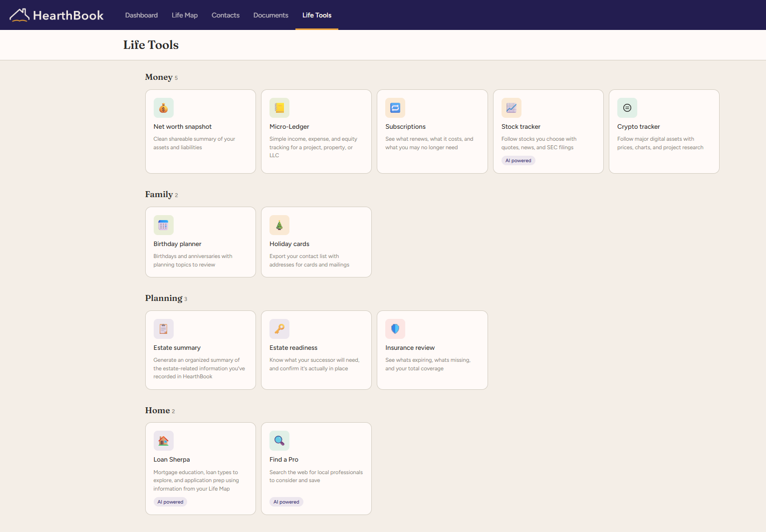This screenshot has height=532, width=766.
Task: Select the Life Tools active tab
Action: (317, 15)
